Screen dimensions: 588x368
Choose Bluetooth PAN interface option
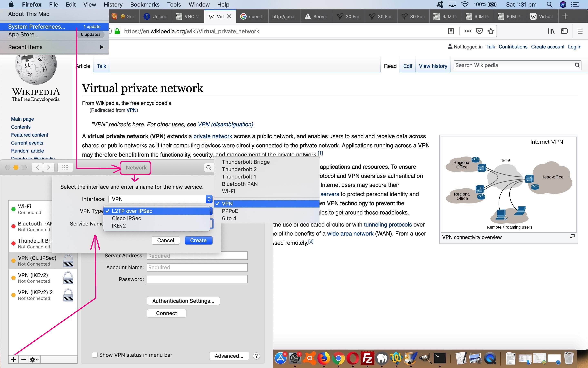click(x=267, y=184)
